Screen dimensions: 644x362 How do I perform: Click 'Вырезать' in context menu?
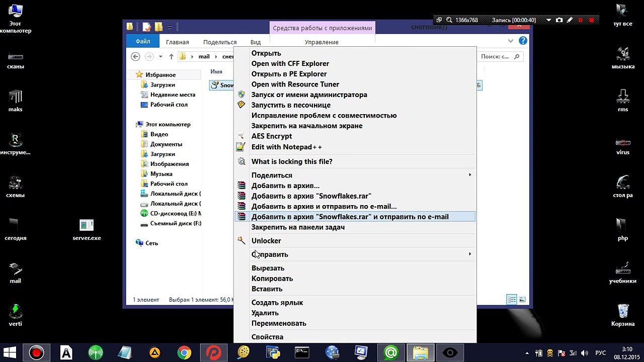pos(355,268)
